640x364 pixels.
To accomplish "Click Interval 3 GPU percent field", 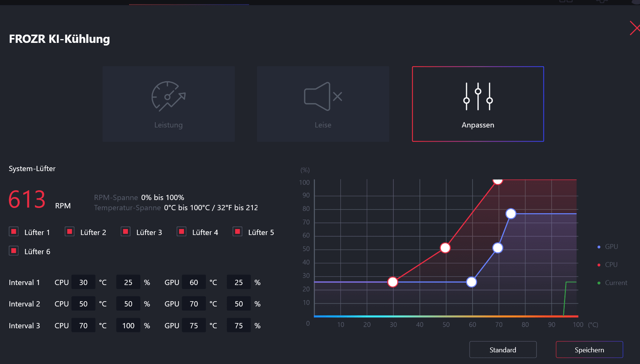I will pyautogui.click(x=239, y=326).
